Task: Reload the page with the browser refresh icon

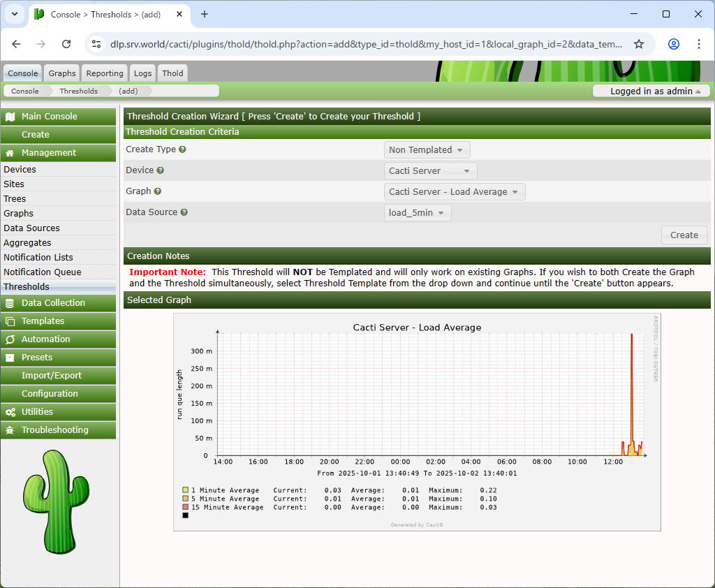Action: tap(66, 44)
